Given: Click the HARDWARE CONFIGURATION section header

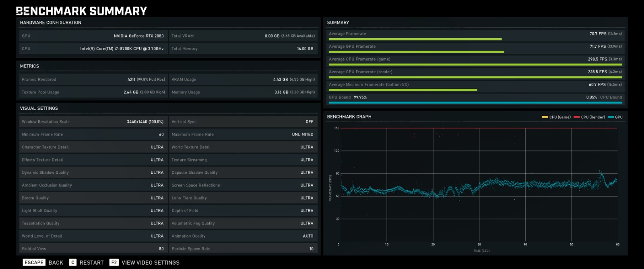Looking at the screenshot, I should coord(51,23).
